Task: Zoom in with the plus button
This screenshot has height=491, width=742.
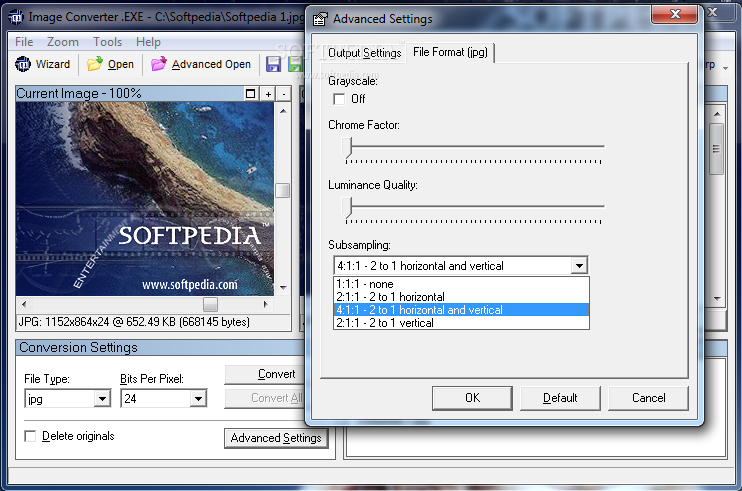Action: tap(268, 94)
